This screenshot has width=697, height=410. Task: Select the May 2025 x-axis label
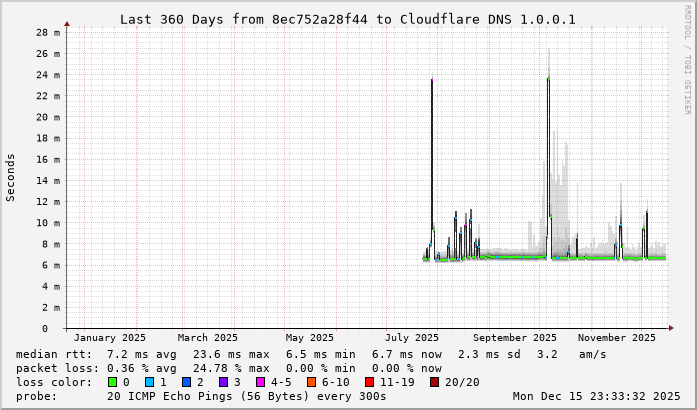[x=309, y=338]
